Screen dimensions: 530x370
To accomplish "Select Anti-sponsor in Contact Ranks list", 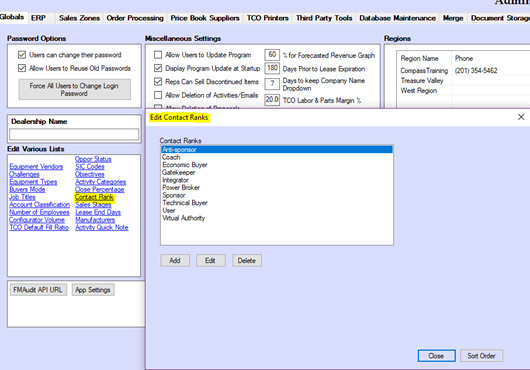I will tap(277, 149).
